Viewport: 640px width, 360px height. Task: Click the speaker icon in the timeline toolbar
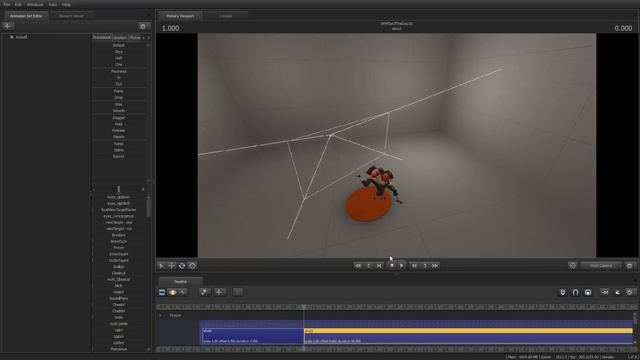618,292
